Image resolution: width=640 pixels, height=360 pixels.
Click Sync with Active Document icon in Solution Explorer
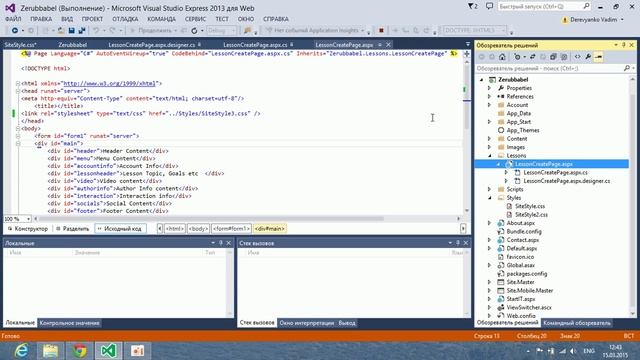tap(532, 57)
